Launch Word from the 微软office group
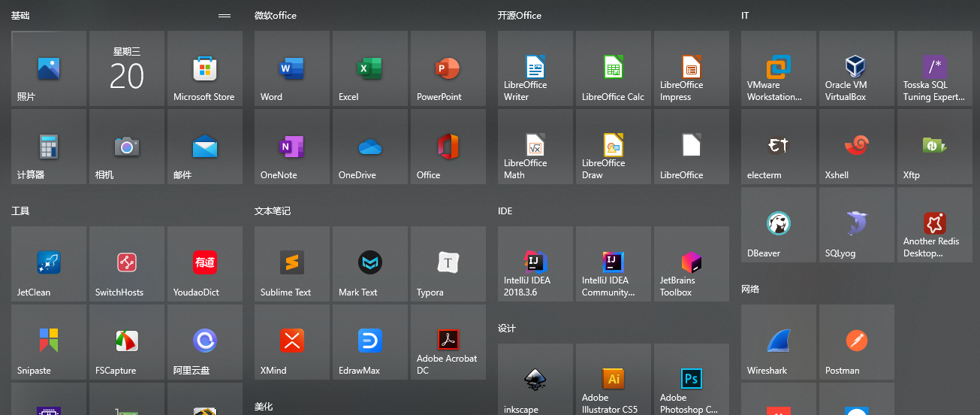Screen dimensions: 980x415 point(292,68)
